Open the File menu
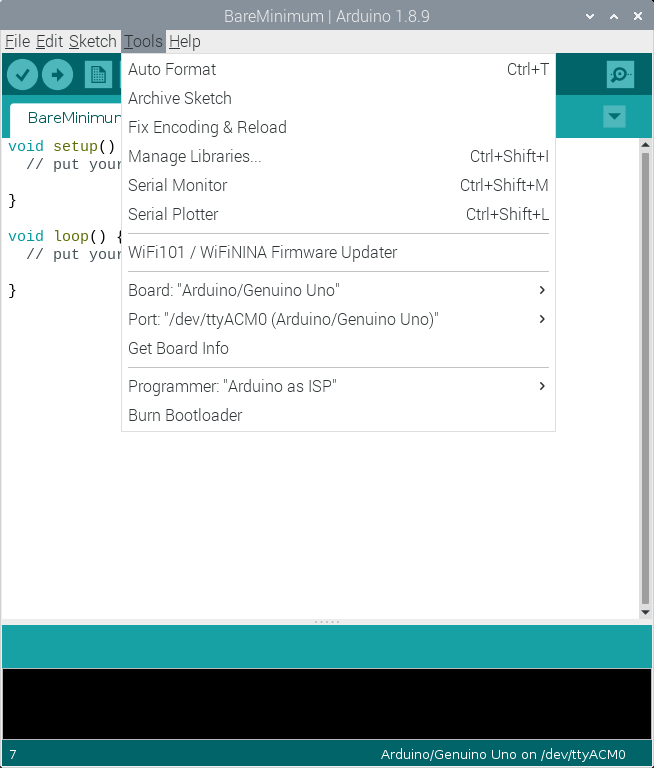This screenshot has width=654, height=768. pos(18,42)
